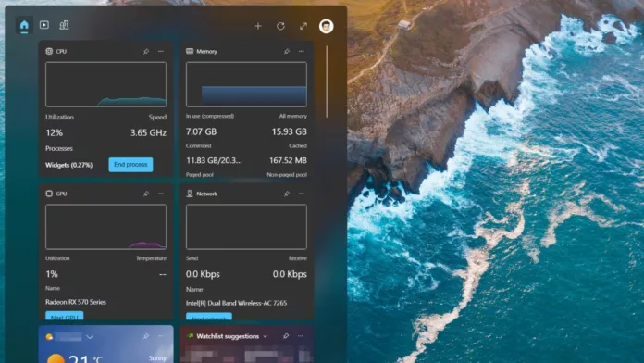Click the CPU chip icon
Viewport: 644px width, 363px height.
pyautogui.click(x=49, y=51)
